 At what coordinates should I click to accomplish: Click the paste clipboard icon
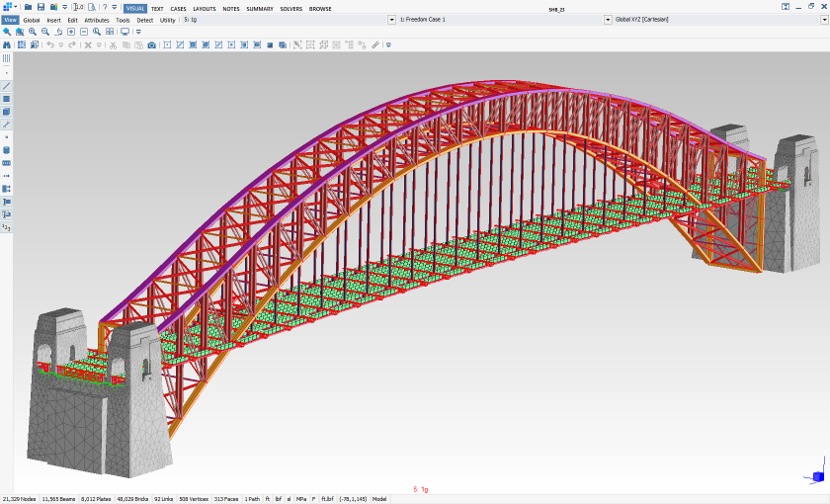pos(138,45)
